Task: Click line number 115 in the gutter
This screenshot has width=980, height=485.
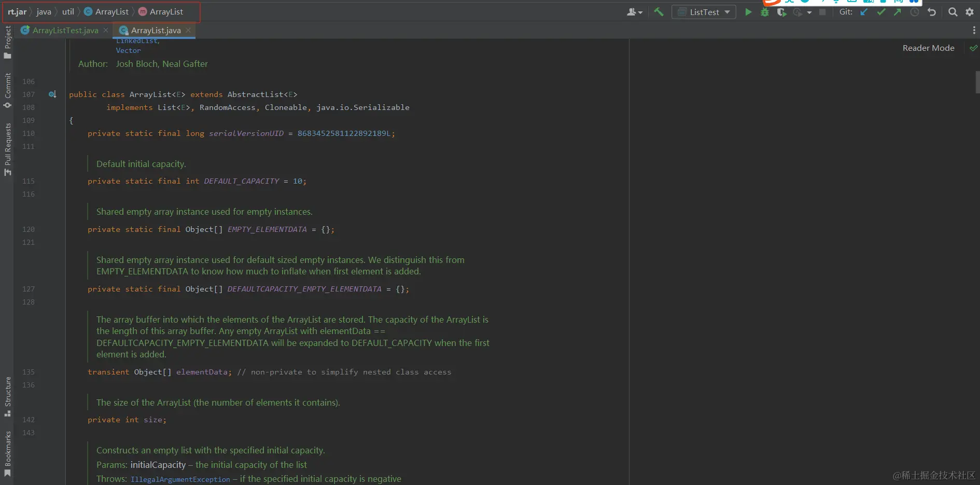Action: tap(29, 181)
